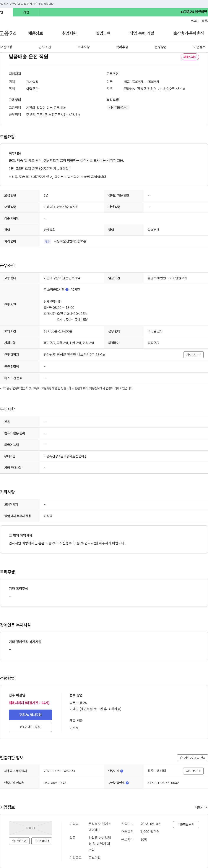Click the siren icon in 거짓구인광고 신고

click(181, 758)
